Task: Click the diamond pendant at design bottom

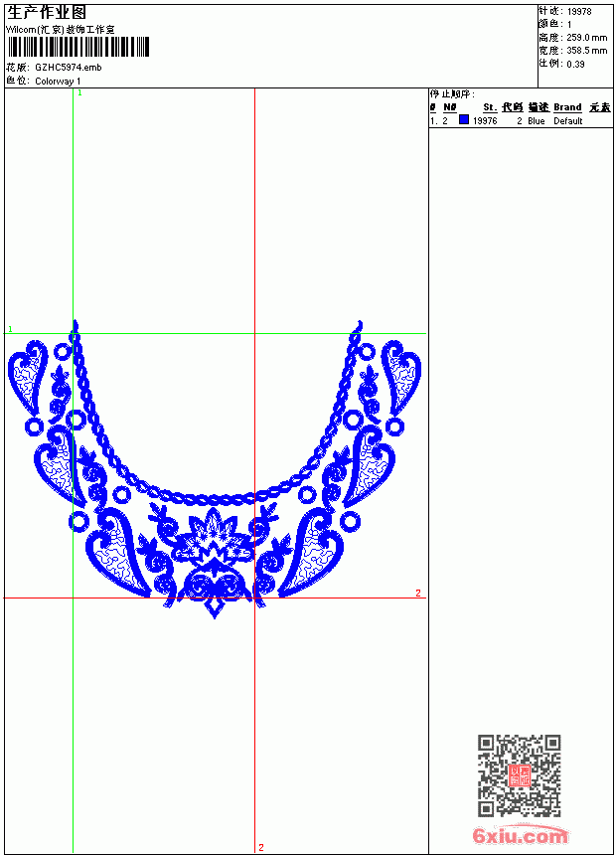Action: pyautogui.click(x=215, y=606)
